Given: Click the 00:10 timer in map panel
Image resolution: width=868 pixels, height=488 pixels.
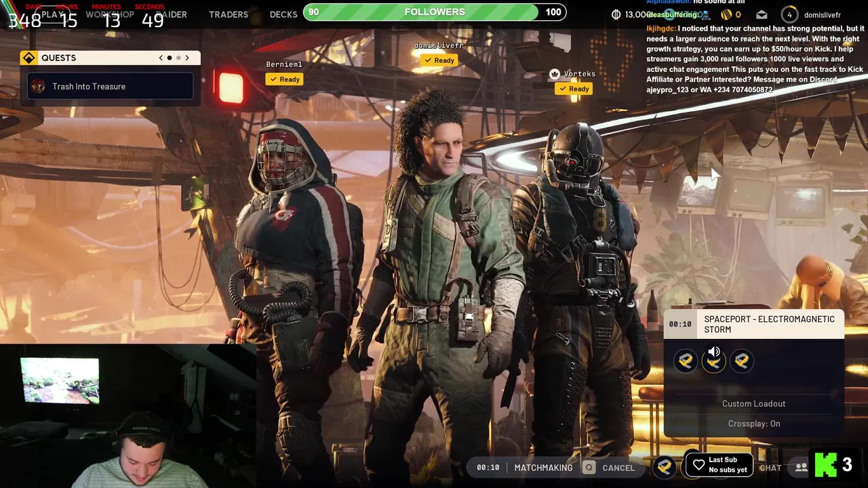Looking at the screenshot, I should coord(680,324).
